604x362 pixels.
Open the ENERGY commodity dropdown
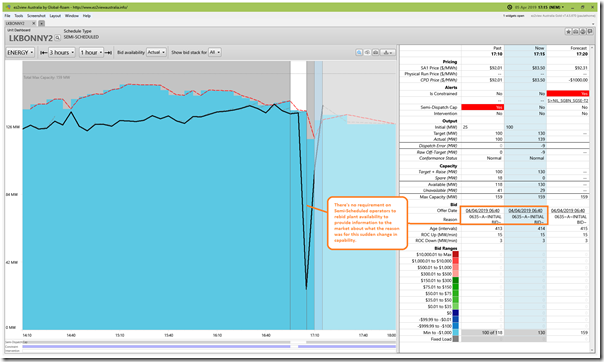[x=20, y=52]
